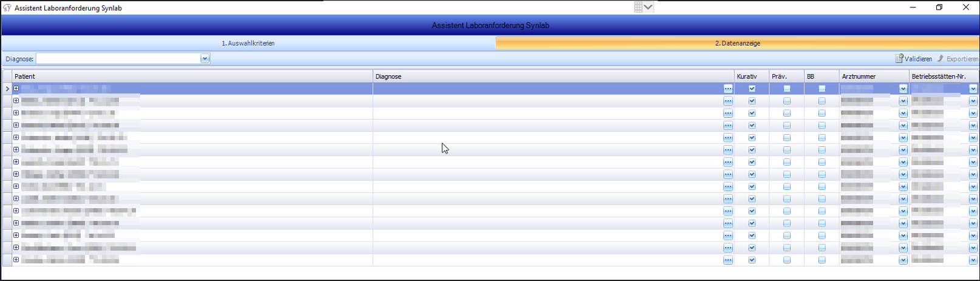980x281 pixels.
Task: Open Betriebsstätten-Nr. dropdown in second row
Action: pyautogui.click(x=973, y=101)
